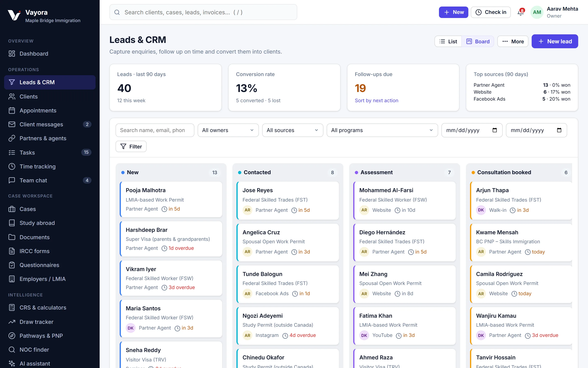Image resolution: width=588 pixels, height=368 pixels.
Task: Open CRS & calculators
Action: point(50,308)
